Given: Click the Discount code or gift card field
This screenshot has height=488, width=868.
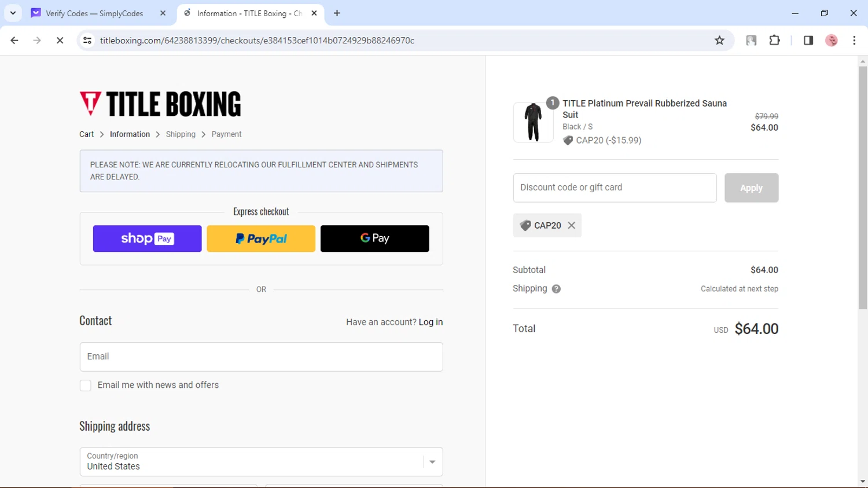Looking at the screenshot, I should [615, 188].
